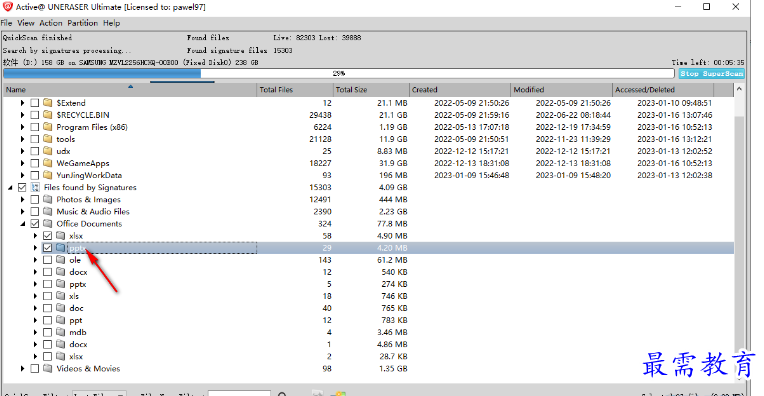
Task: Check the Music & Audio Files checkbox
Action: (x=35, y=211)
